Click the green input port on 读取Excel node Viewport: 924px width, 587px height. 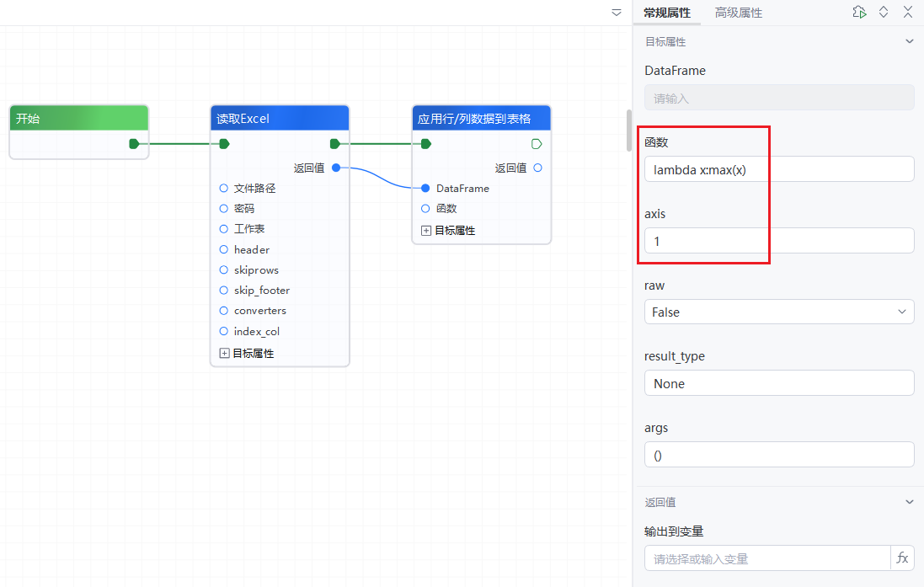[224, 144]
